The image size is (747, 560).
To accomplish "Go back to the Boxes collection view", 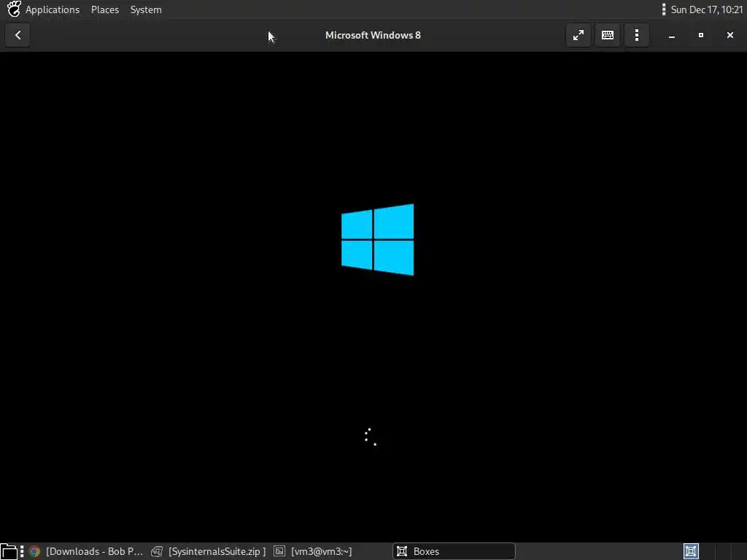I will (18, 35).
